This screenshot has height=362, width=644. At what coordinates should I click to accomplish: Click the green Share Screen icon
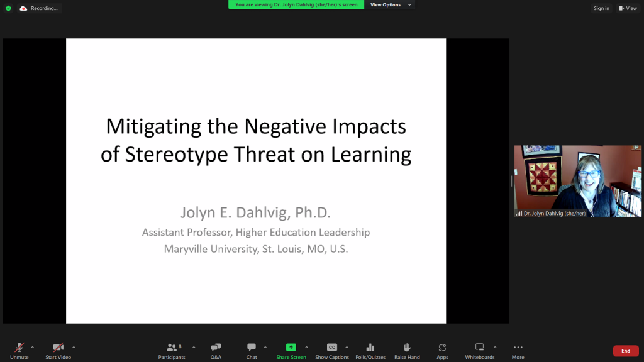[x=291, y=347]
